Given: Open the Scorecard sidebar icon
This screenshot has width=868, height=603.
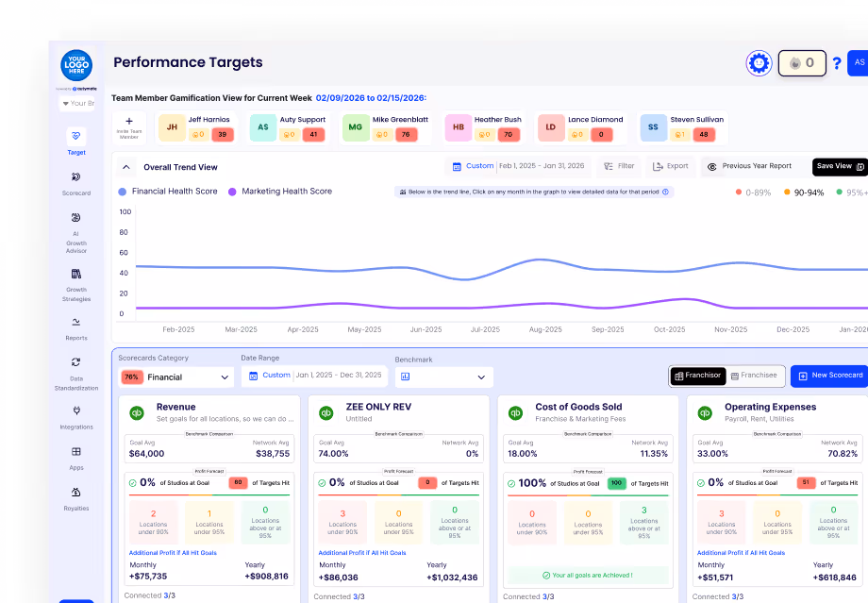Looking at the screenshot, I should click(x=76, y=176).
